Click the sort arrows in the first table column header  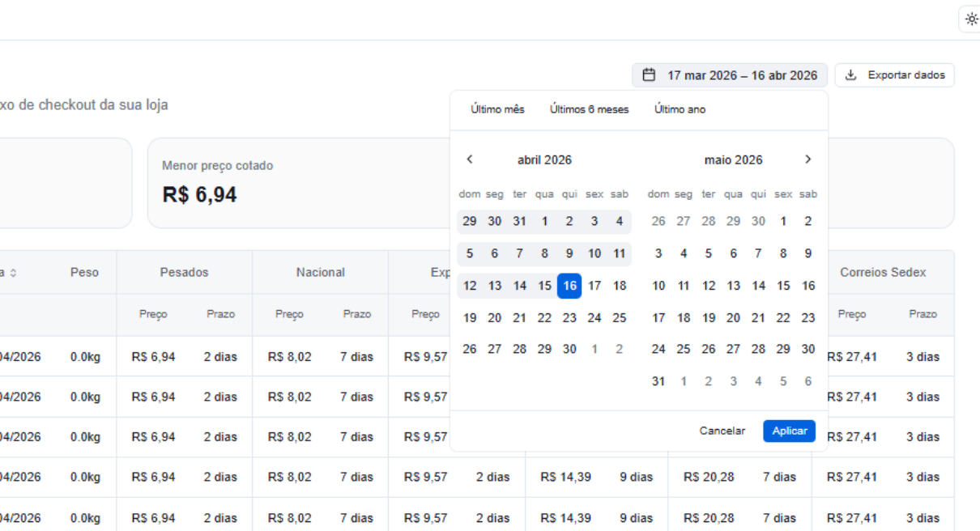click(x=13, y=273)
